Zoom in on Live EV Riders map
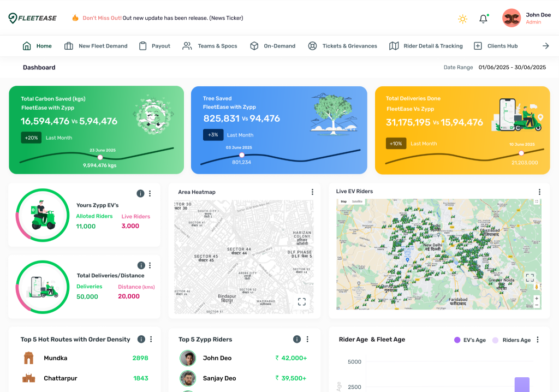Viewport: 559px width, 392px height. pyautogui.click(x=537, y=299)
